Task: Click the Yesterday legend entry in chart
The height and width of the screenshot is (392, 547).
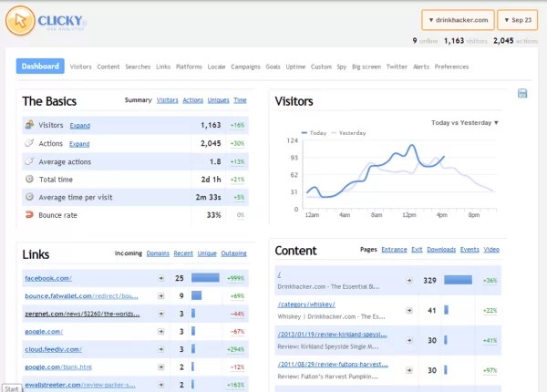Action: 348,133
